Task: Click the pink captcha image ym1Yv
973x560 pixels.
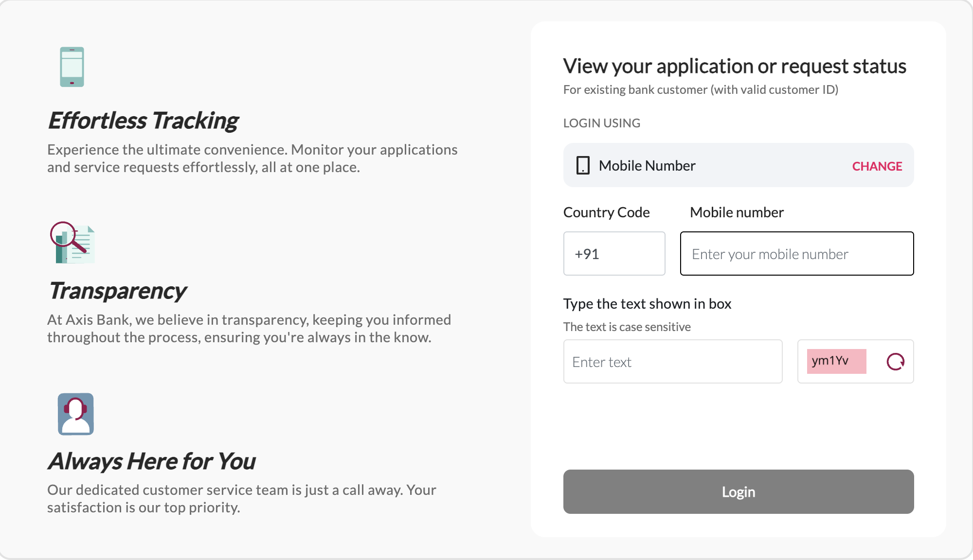Action: click(836, 361)
